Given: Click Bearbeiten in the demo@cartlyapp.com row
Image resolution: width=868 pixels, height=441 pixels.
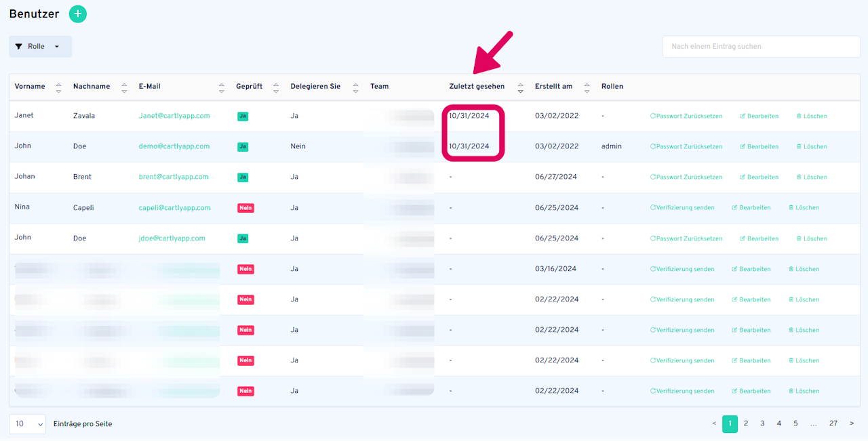Looking at the screenshot, I should 759,146.
